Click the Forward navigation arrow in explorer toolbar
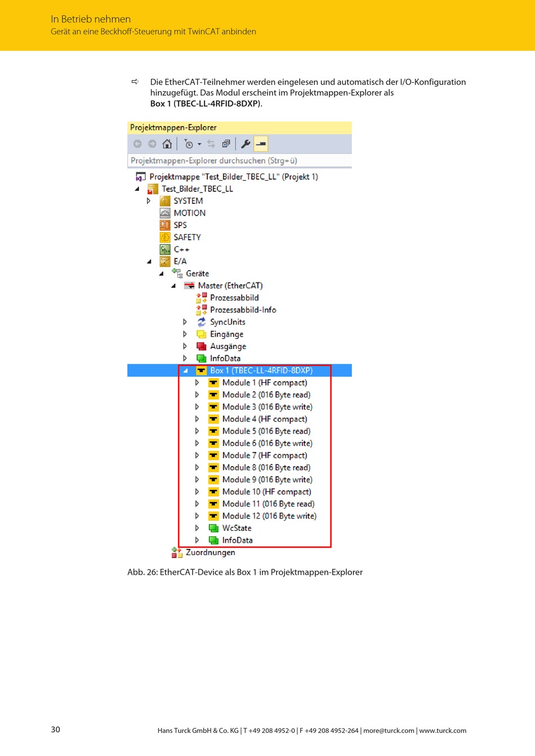The width and height of the screenshot is (535, 756). (x=152, y=144)
